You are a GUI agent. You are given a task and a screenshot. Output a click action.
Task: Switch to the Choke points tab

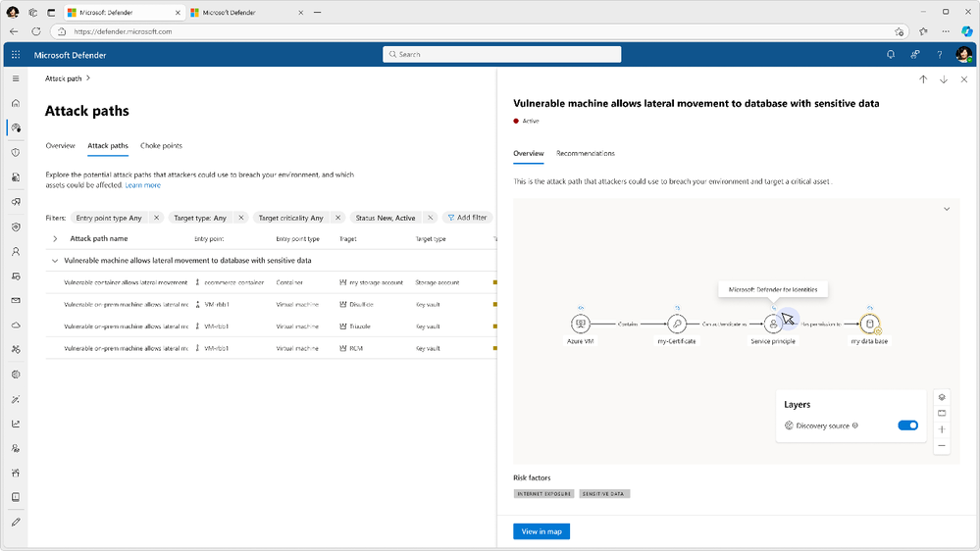point(161,145)
